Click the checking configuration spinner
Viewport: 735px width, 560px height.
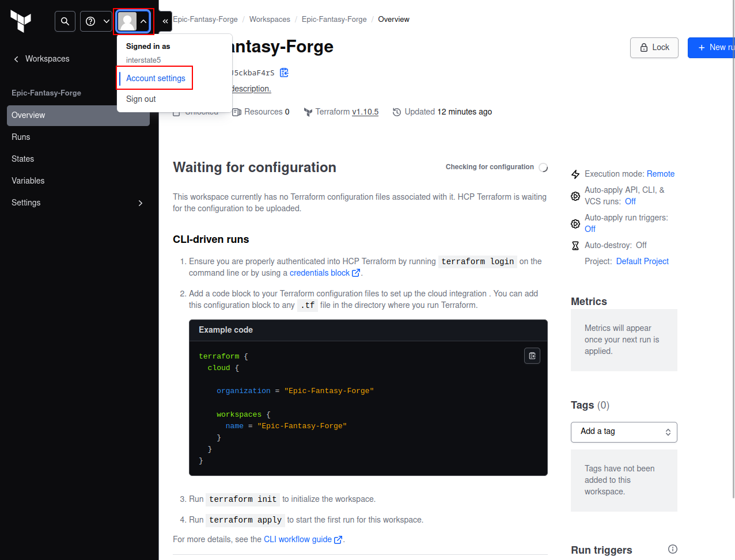coord(543,167)
